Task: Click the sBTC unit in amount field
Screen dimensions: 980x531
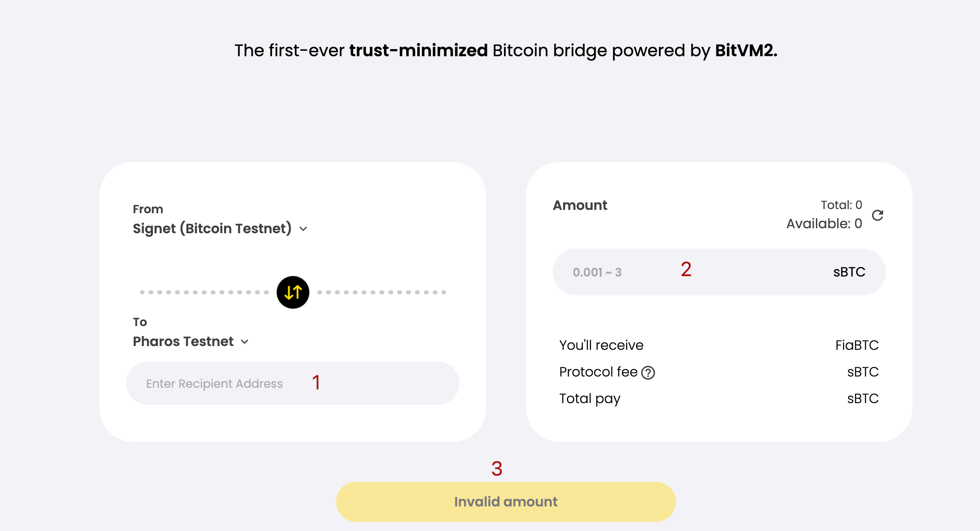Action: [849, 272]
